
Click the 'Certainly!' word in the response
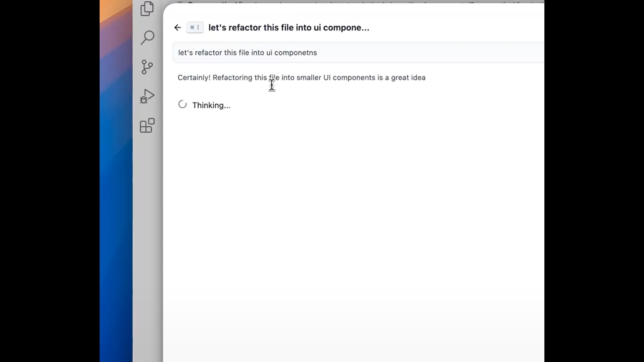pos(194,77)
